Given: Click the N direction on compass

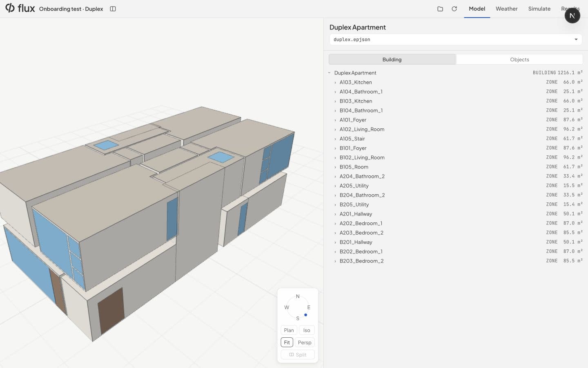Looking at the screenshot, I should 298,296.
